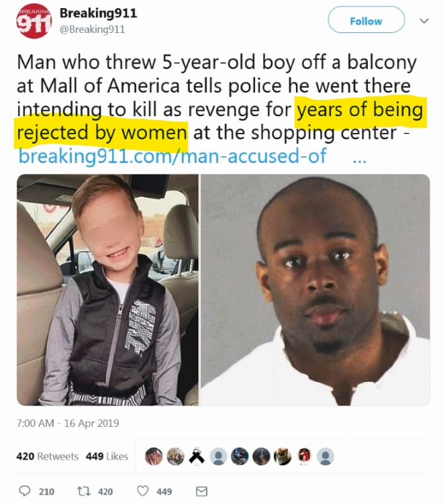The width and height of the screenshot is (443, 504).
Task: Click the last default gray liker avatar
Action: click(326, 456)
